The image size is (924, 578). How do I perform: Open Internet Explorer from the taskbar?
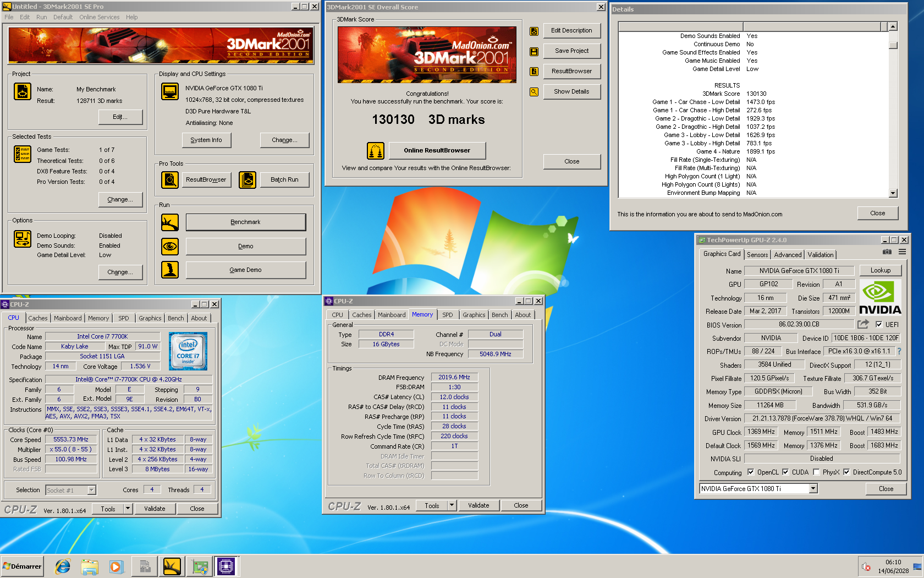pyautogui.click(x=63, y=566)
